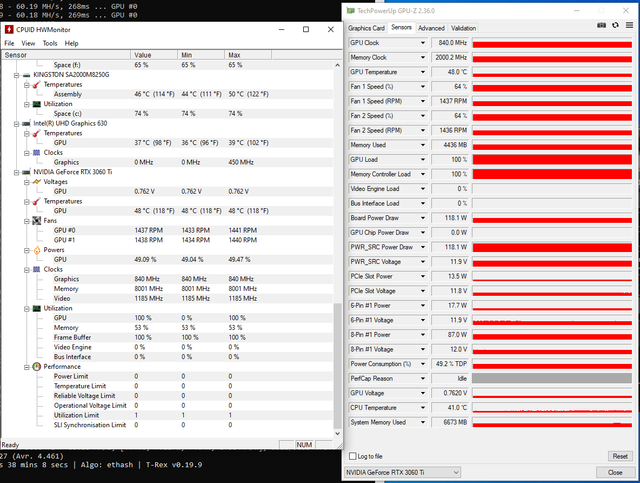
Task: Click the Powers flame icon
Action: [x=37, y=250]
